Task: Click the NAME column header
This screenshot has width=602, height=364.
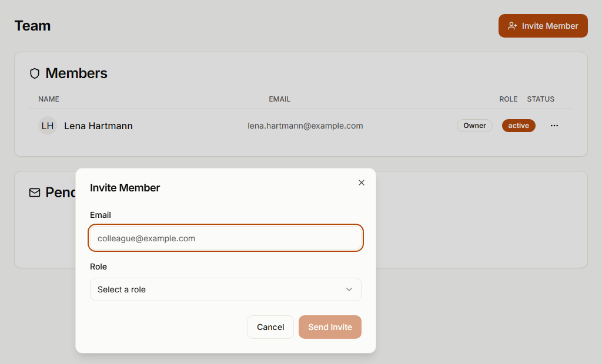Action: [49, 99]
